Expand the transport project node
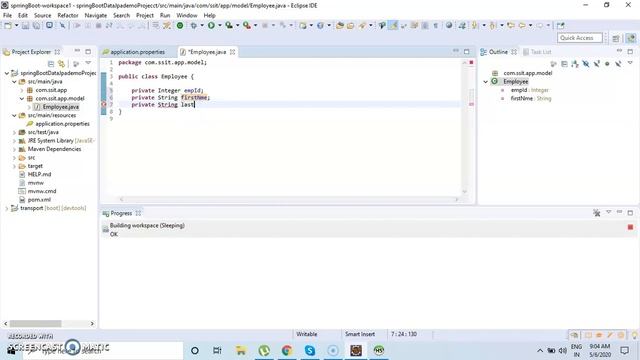The image size is (640, 360). (7, 208)
